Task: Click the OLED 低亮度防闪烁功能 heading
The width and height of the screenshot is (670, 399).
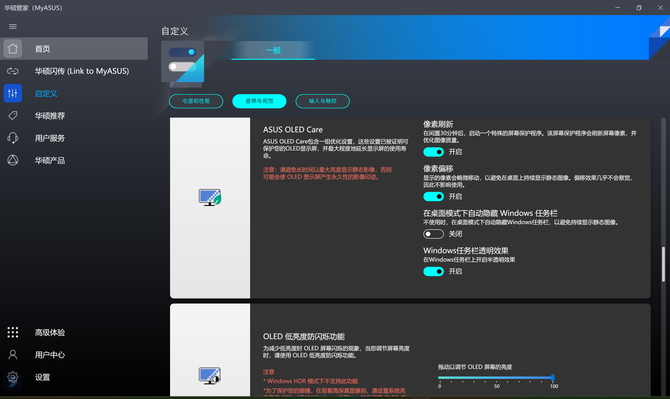Action: point(304,337)
